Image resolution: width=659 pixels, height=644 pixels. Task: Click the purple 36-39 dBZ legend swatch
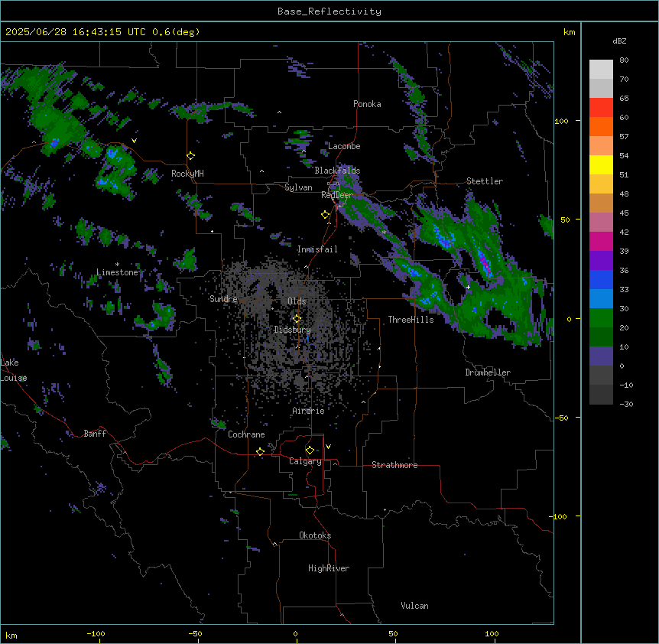(601, 261)
